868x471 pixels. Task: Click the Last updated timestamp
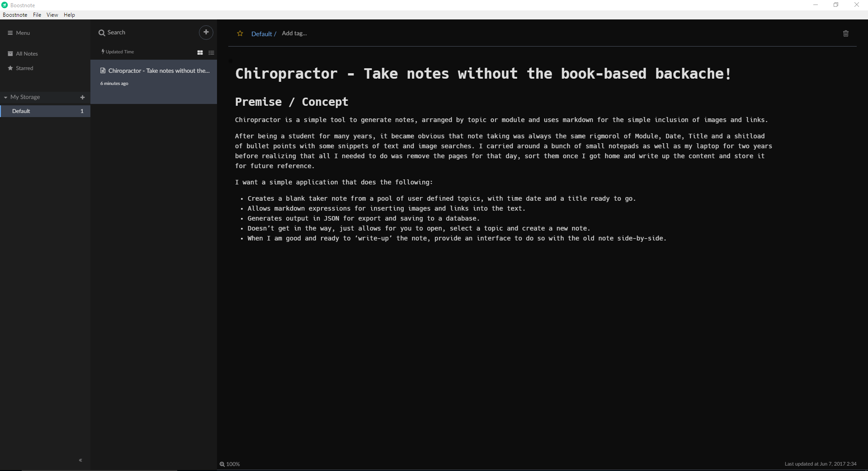[821, 464]
